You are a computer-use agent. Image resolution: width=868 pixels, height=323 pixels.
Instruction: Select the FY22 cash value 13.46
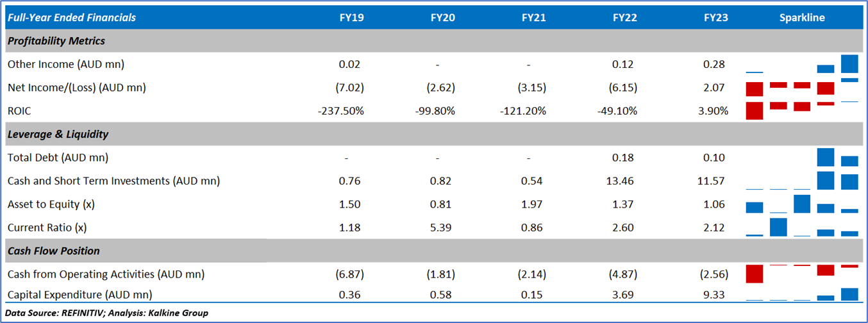coord(621,181)
